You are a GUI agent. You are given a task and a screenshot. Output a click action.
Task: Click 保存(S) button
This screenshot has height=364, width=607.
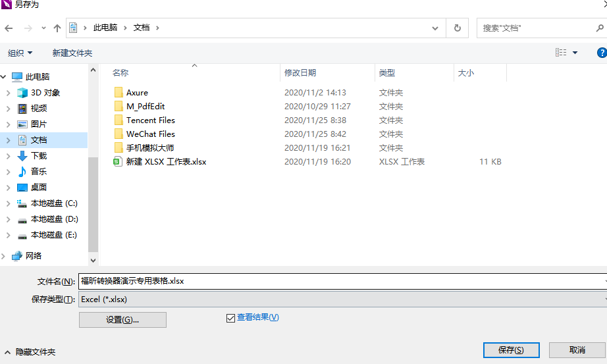pyautogui.click(x=511, y=350)
